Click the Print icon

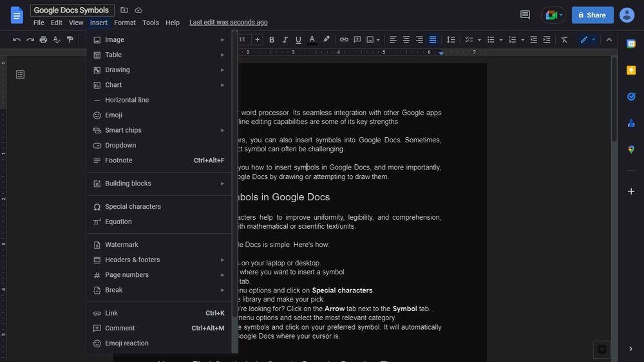click(43, 40)
